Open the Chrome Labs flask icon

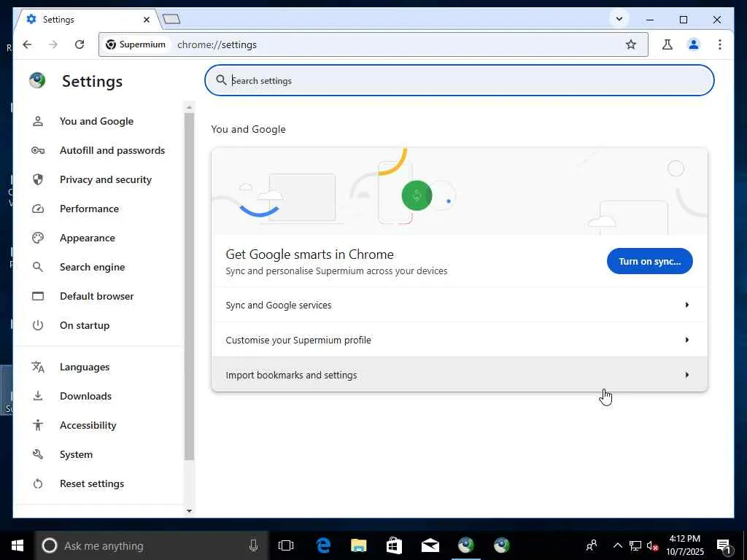(x=667, y=44)
